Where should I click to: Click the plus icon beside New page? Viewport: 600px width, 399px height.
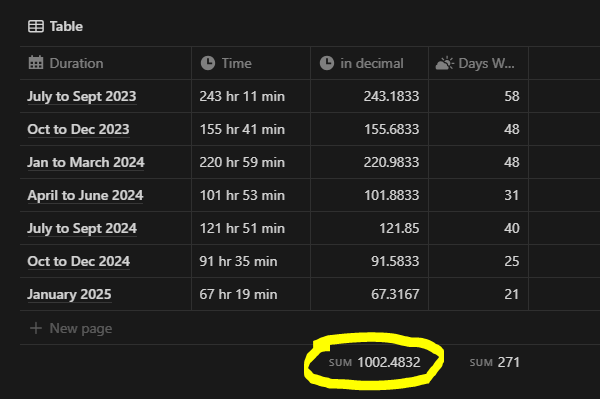pos(36,328)
